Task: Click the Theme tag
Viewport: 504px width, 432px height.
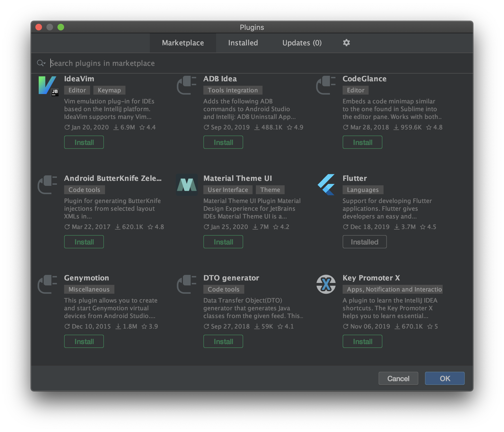Action: click(x=270, y=190)
